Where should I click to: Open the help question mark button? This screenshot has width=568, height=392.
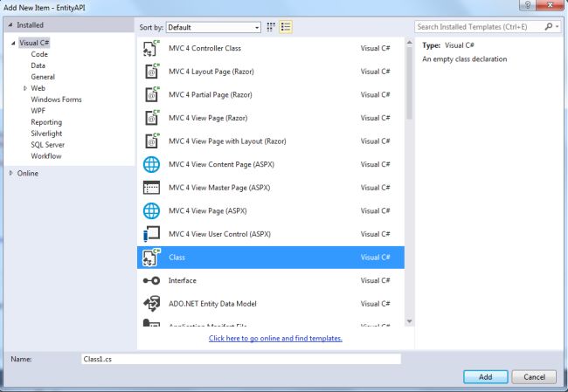tap(528, 4)
